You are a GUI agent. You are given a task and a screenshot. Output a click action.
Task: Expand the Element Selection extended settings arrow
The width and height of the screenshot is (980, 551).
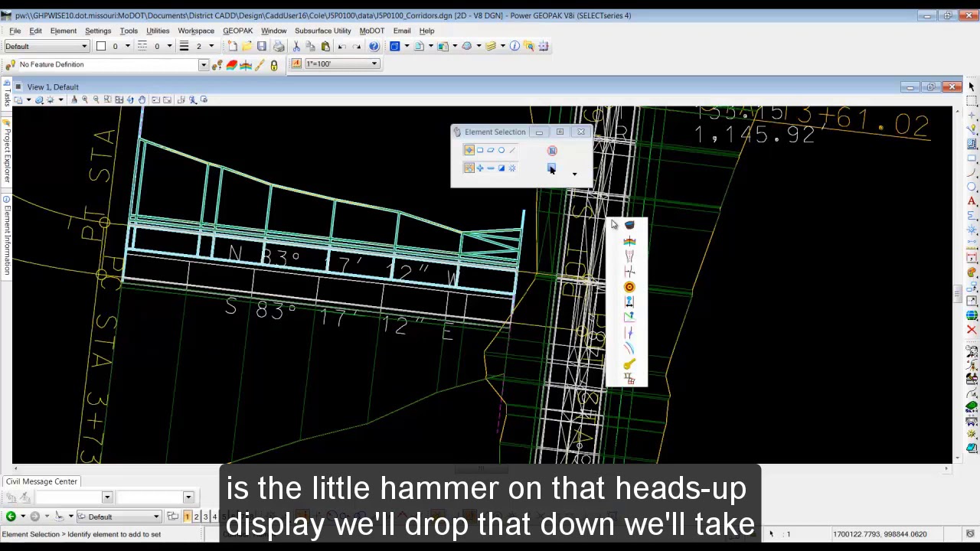(x=574, y=174)
